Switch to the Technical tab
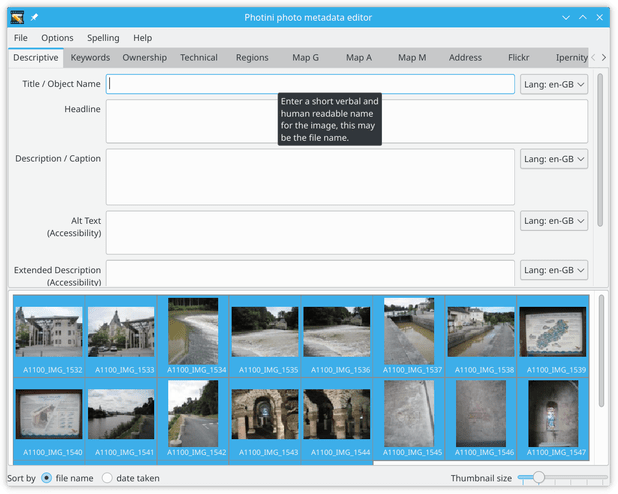 click(x=199, y=58)
